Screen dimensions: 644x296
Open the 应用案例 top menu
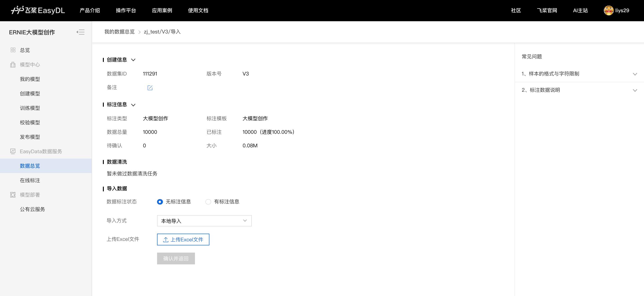pos(162,11)
